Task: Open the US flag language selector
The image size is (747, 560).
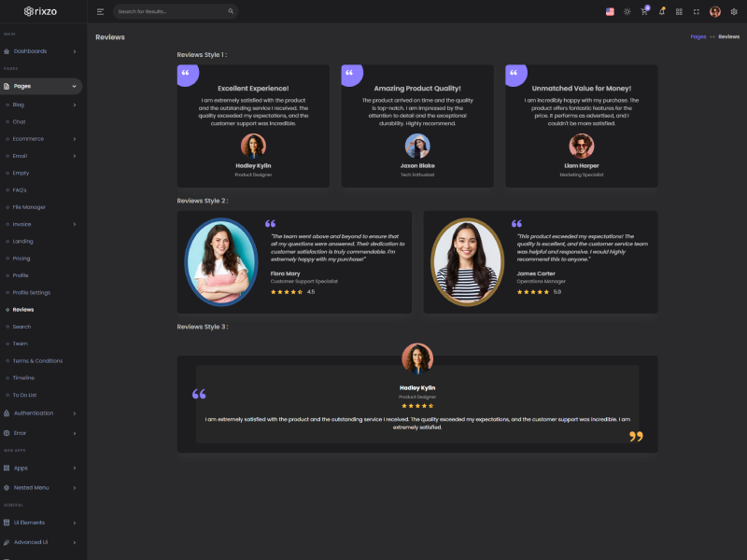Action: point(610,11)
